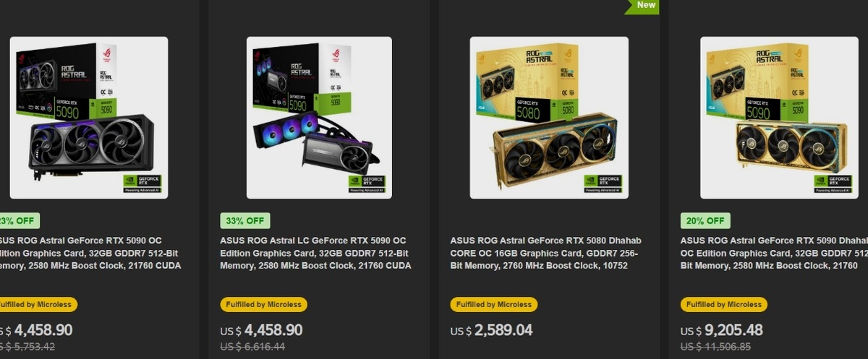The image size is (868, 359).
Task: Open the black ROG Astral RTX 5090 product image
Action: point(89,118)
